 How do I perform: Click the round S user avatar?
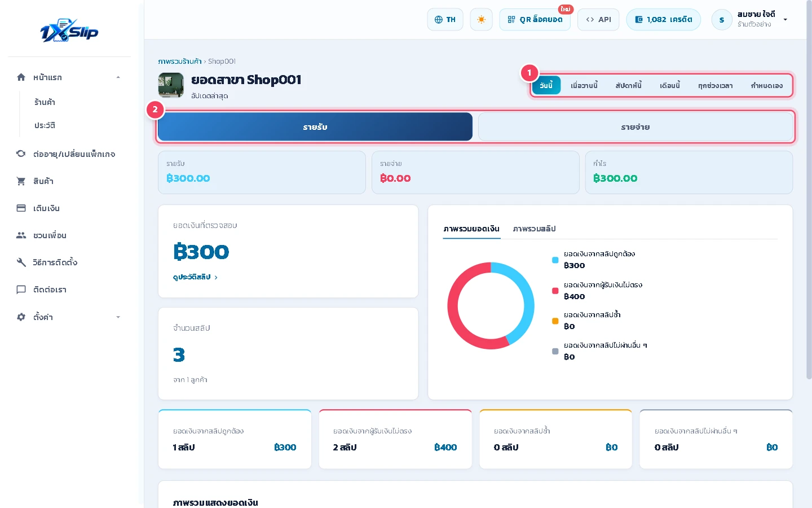pos(722,20)
